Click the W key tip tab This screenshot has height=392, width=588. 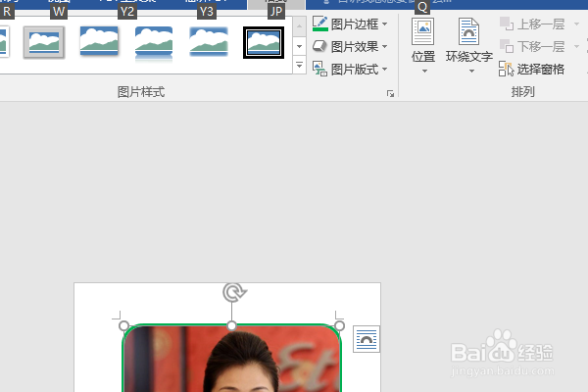(x=59, y=12)
